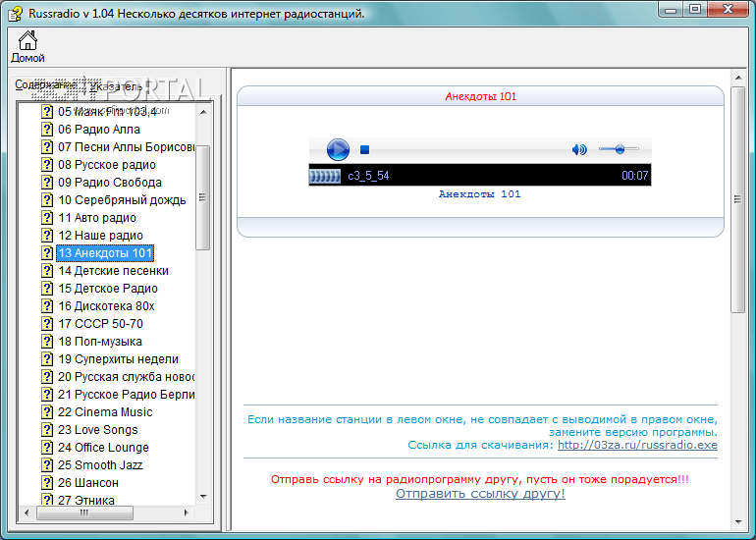The image size is (756, 540).
Task: Click content pane scrollbar up arrow
Action: (x=738, y=78)
